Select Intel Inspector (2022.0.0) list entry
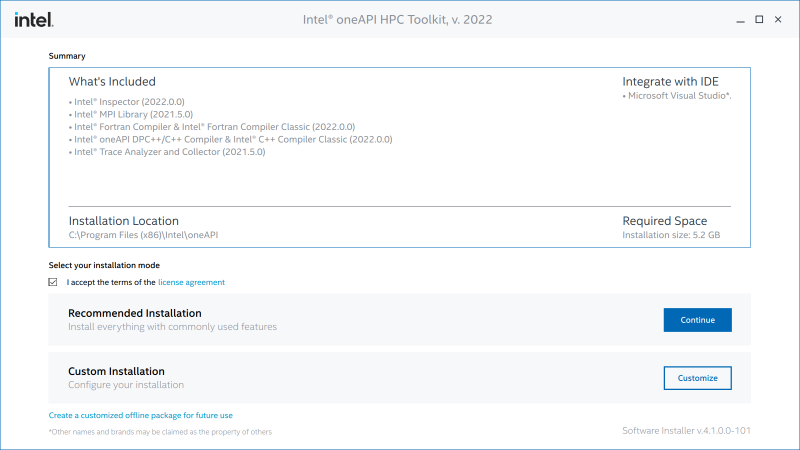Screen dimensions: 800x450 [128, 102]
